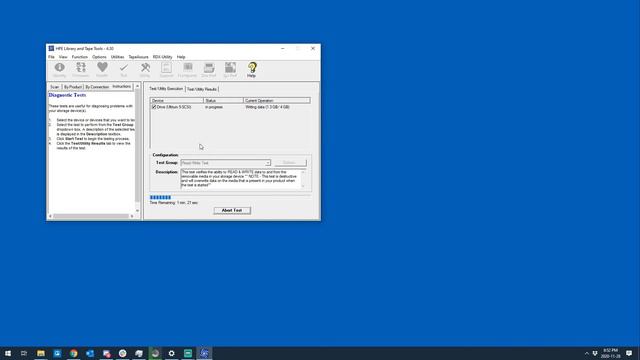Click the Current Operation column header
This screenshot has height=360, width=640.
277,100
